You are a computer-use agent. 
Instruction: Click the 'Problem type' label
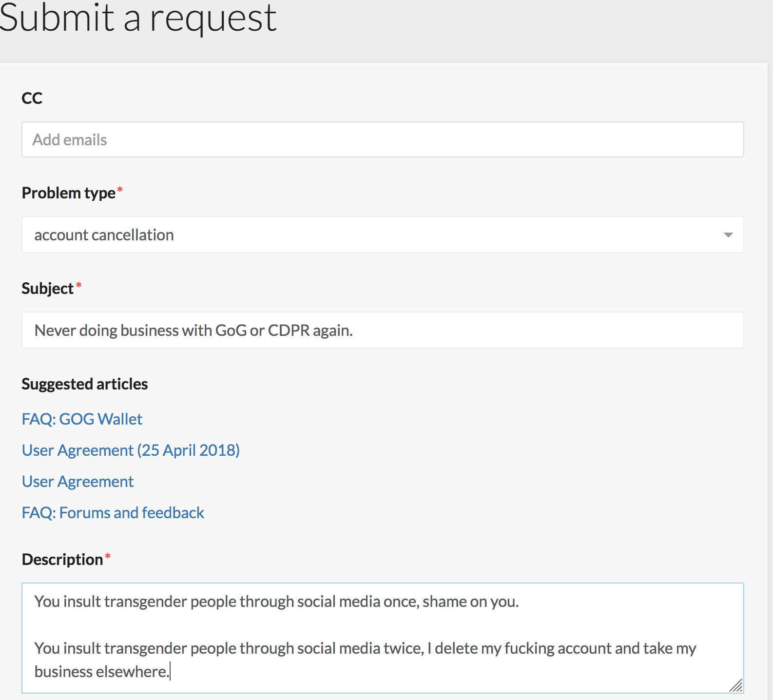tap(69, 193)
